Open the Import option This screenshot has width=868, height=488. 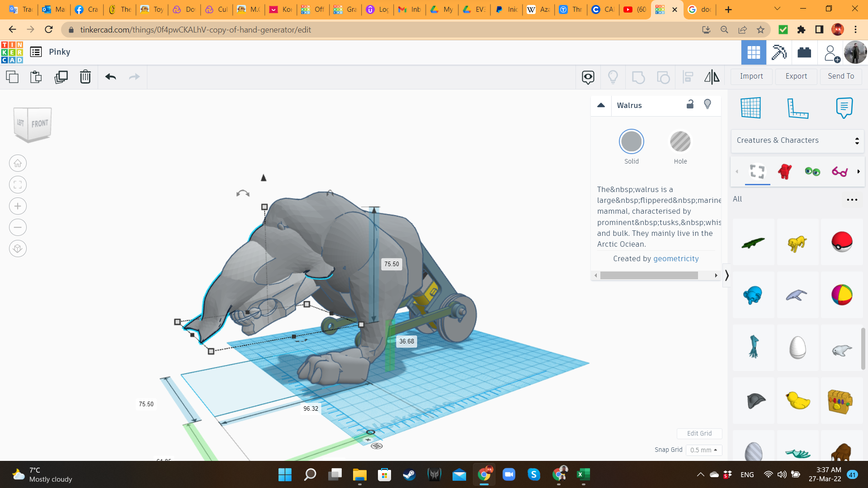[x=751, y=76]
